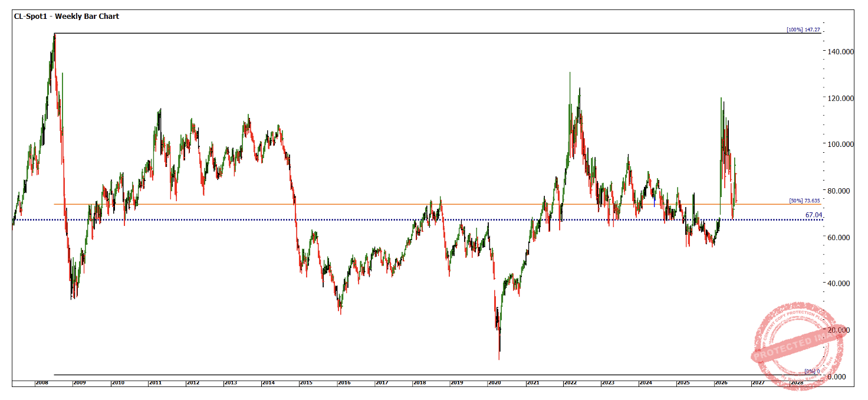Select the 2027 year label on time axis
868x400 pixels.
[x=759, y=383]
